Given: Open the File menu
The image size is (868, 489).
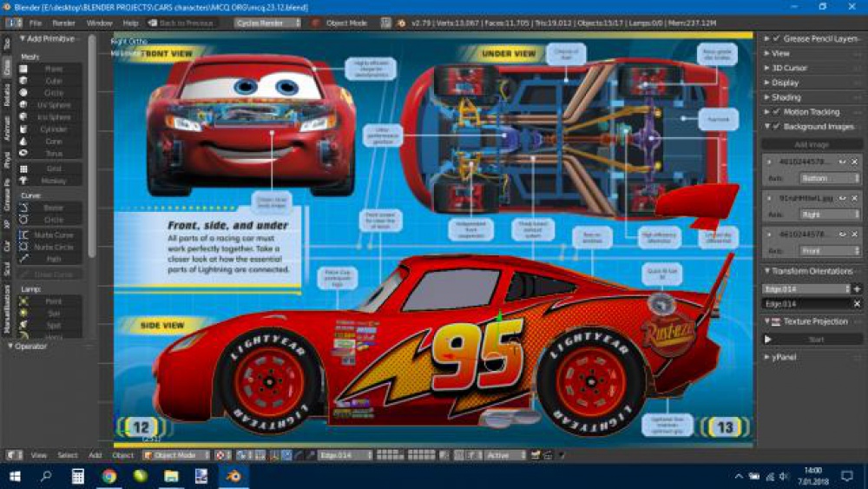Looking at the screenshot, I should (x=36, y=23).
